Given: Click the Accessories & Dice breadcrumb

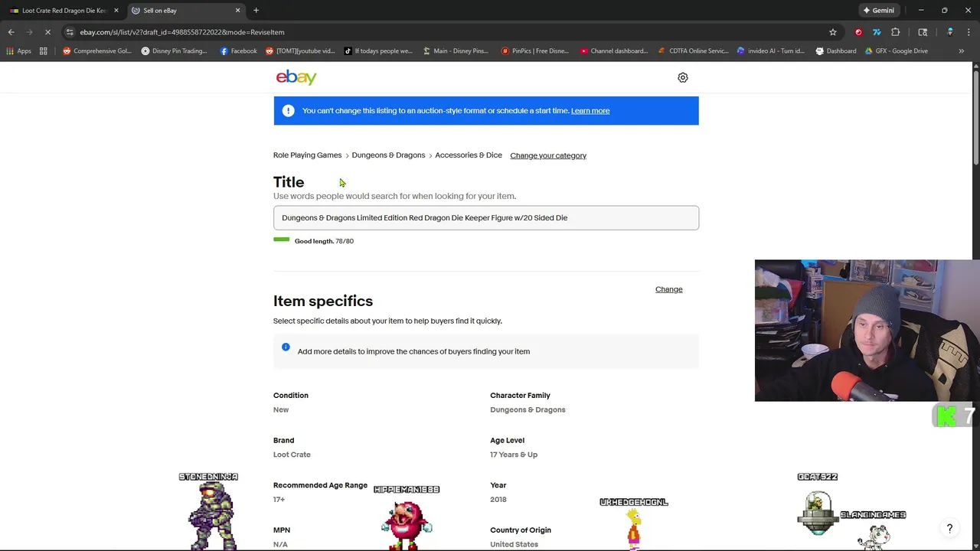Looking at the screenshot, I should tap(469, 155).
